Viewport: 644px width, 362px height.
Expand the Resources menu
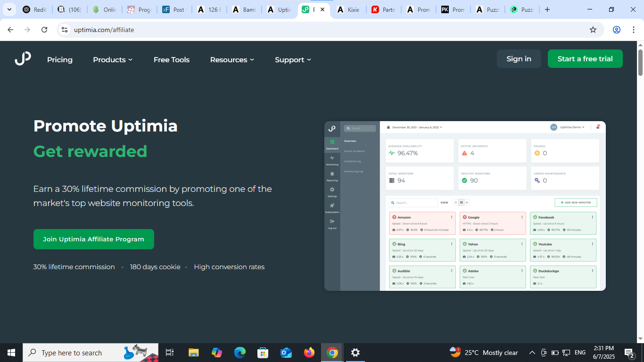(x=232, y=59)
